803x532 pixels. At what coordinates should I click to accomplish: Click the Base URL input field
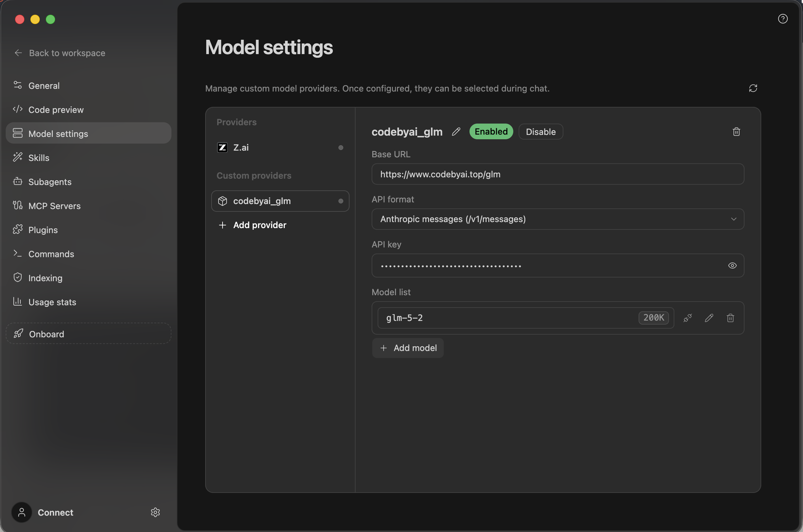point(558,174)
